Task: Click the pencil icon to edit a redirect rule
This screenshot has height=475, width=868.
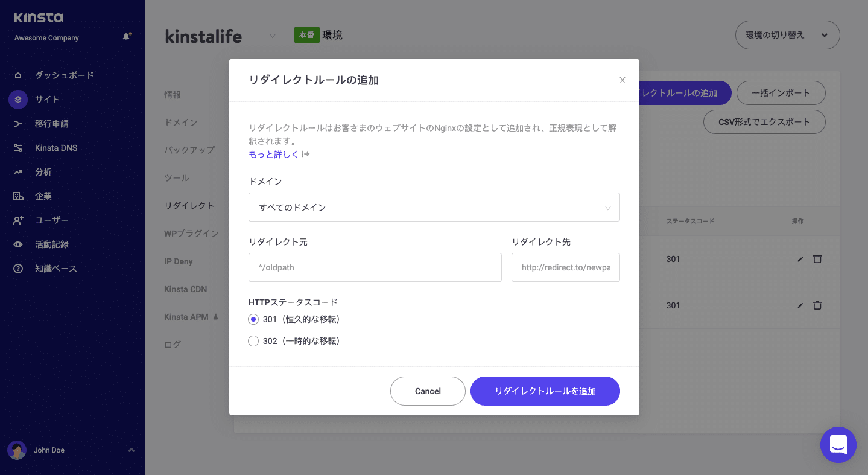Action: [x=800, y=258]
